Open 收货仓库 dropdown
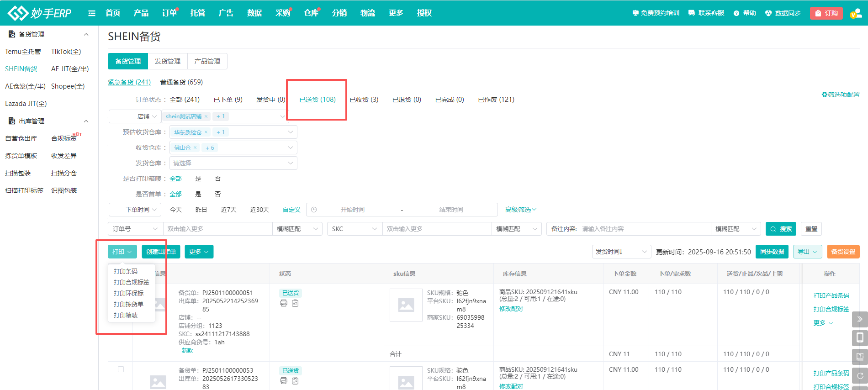 tap(233, 148)
